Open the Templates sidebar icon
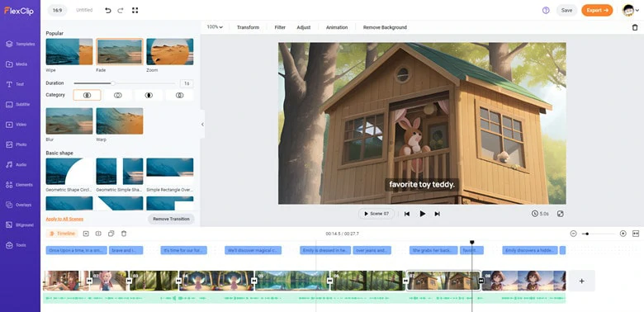 point(9,44)
